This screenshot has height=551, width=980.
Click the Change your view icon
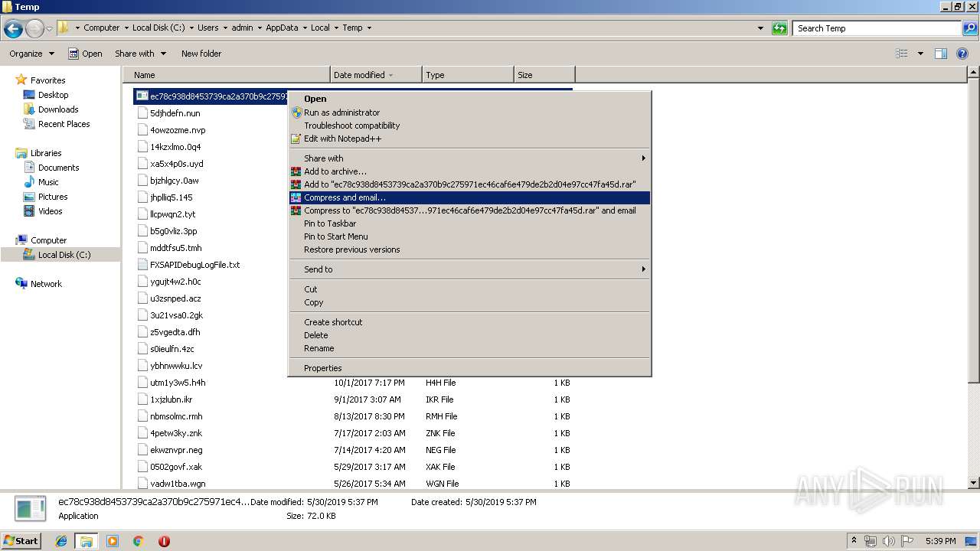pos(902,54)
